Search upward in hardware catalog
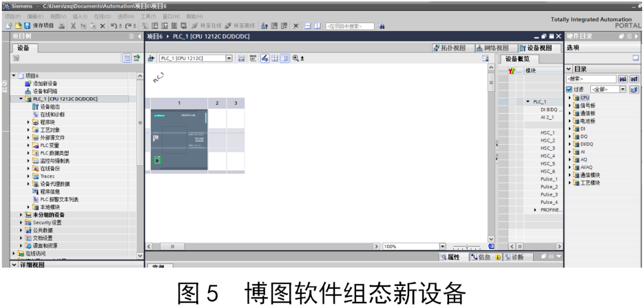 point(634,79)
